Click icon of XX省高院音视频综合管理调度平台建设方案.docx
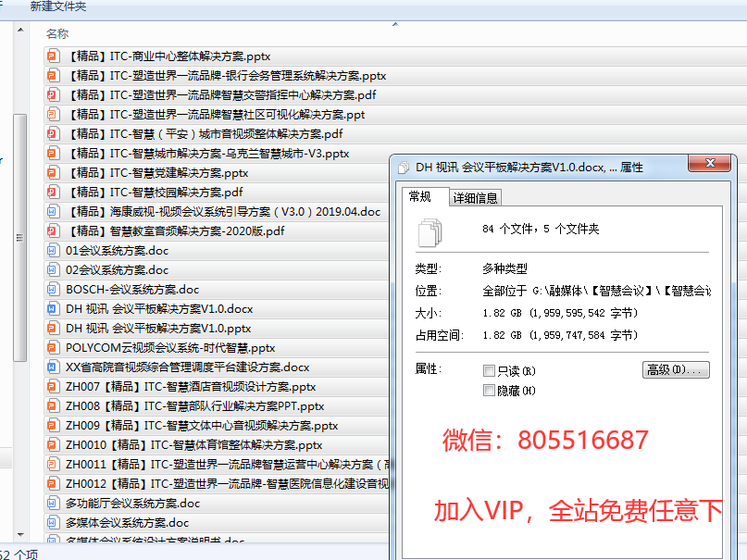 point(53,367)
